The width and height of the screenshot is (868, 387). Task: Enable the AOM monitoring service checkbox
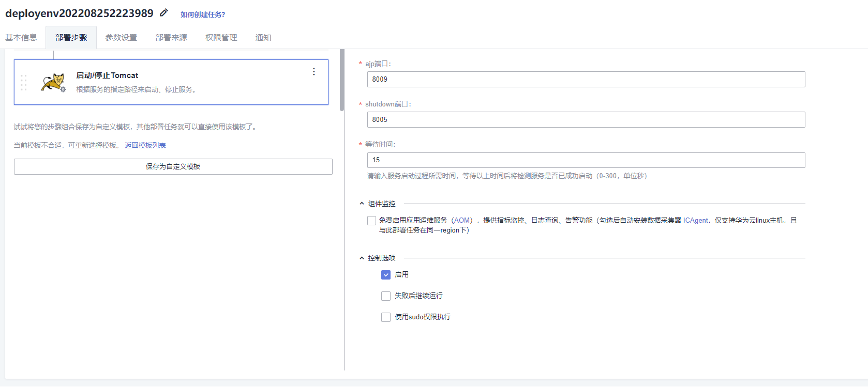point(371,221)
